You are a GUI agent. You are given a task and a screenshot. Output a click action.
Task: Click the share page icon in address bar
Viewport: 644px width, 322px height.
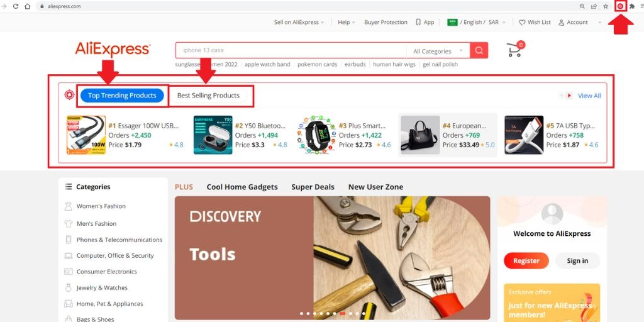point(594,6)
